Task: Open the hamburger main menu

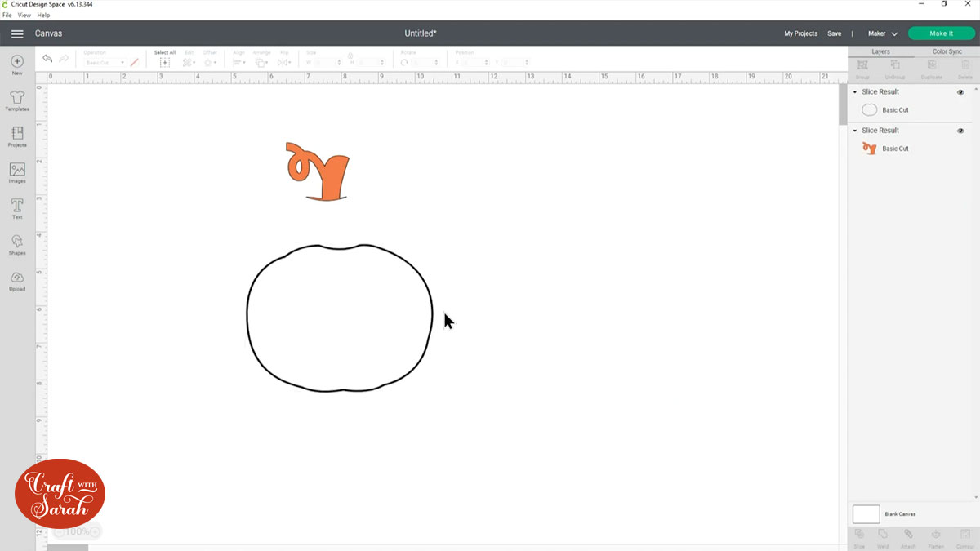Action: pyautogui.click(x=17, y=33)
